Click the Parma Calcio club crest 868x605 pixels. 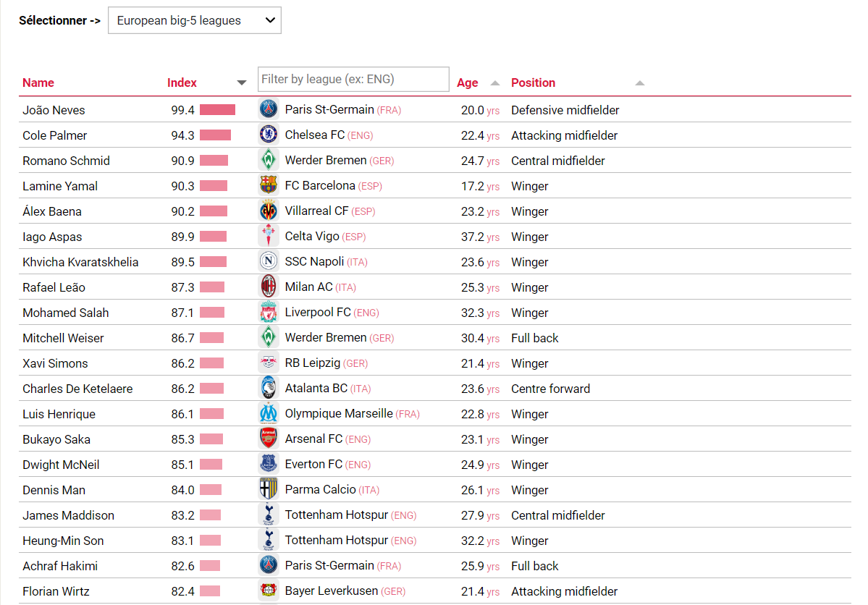coord(269,489)
